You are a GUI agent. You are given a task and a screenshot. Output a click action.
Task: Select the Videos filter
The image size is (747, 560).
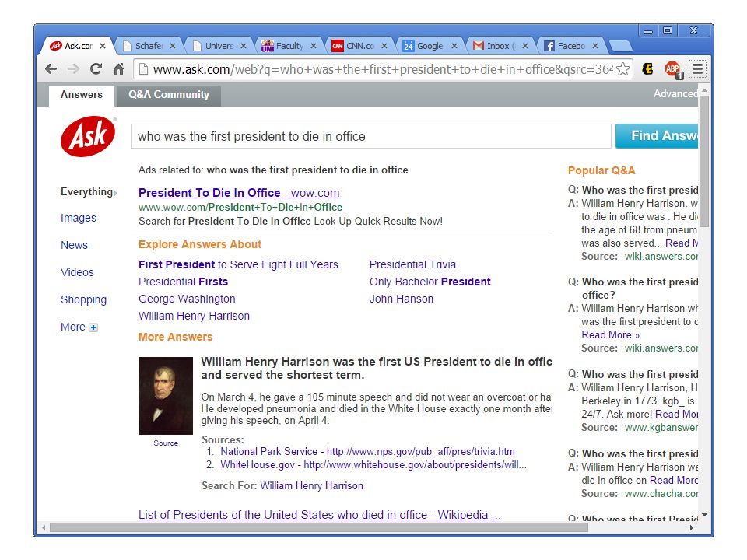[x=77, y=272]
